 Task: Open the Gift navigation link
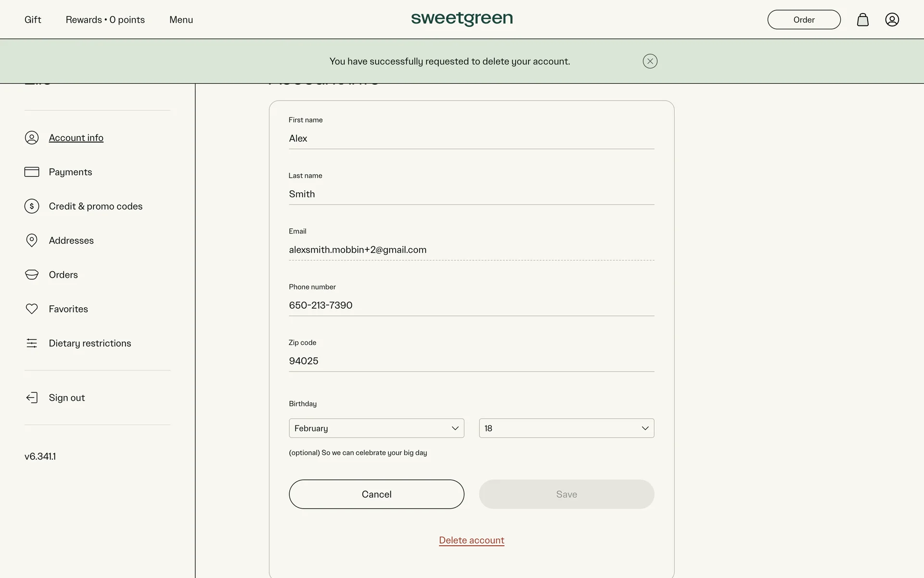pyautogui.click(x=33, y=20)
